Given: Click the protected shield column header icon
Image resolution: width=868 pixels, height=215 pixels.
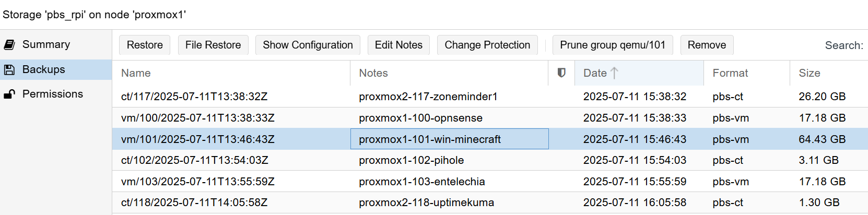Looking at the screenshot, I should point(561,73).
